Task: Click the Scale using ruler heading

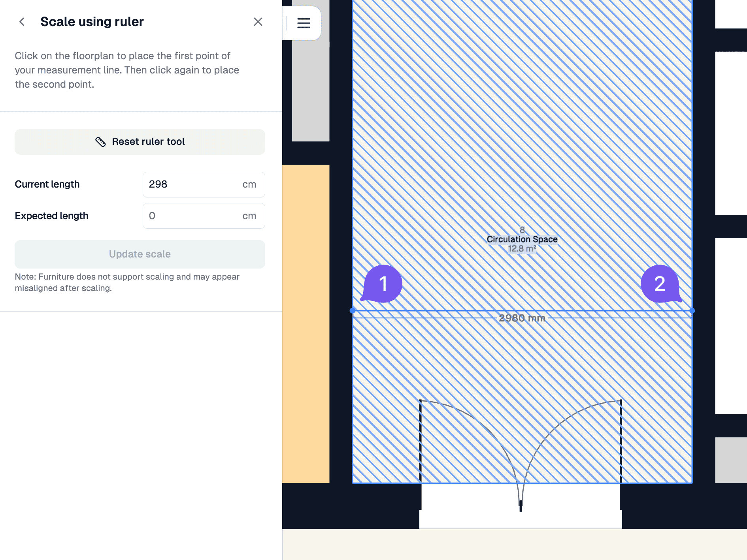Action: [92, 22]
